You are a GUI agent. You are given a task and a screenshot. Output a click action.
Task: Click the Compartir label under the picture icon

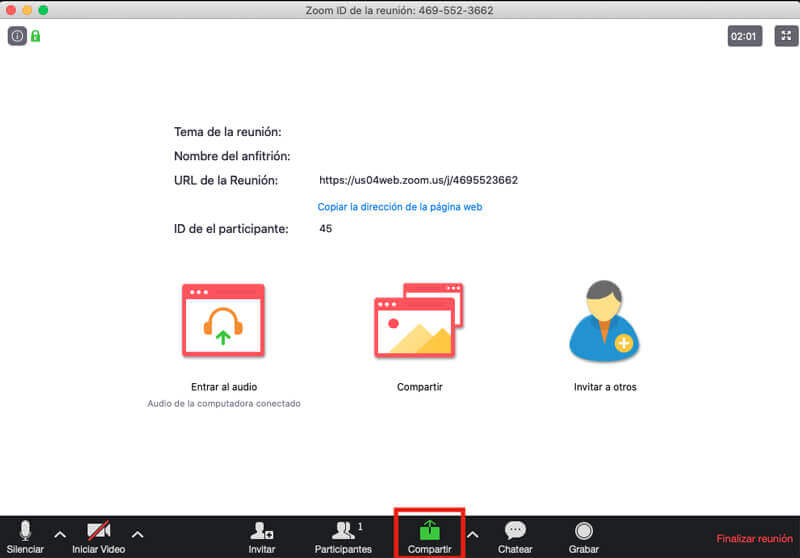[x=419, y=387]
